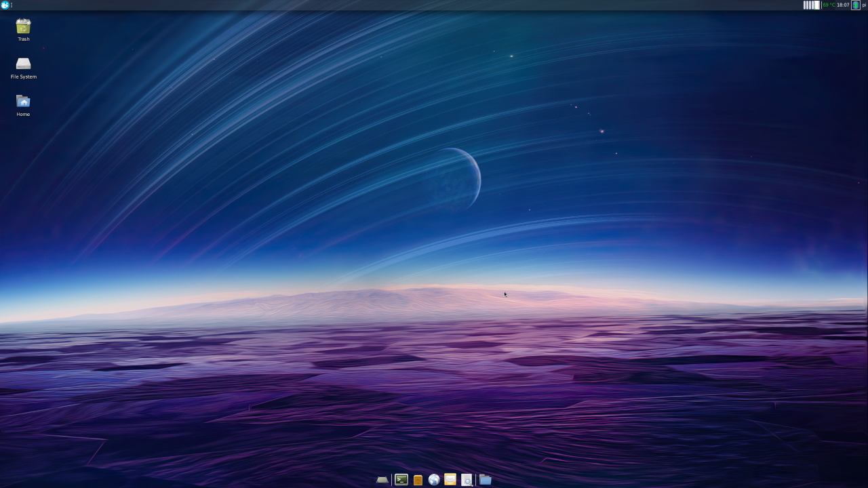
Task: Click the 18:07 clock in panel
Action: [x=843, y=5]
